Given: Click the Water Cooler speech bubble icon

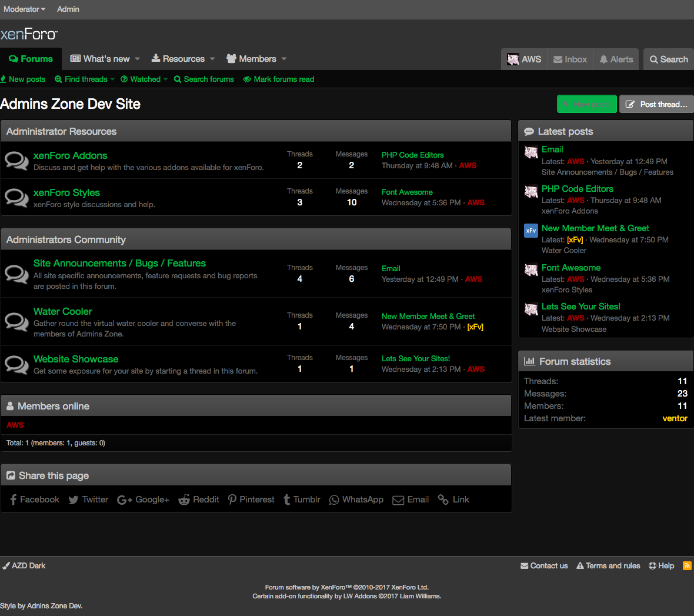Looking at the screenshot, I should 17,322.
